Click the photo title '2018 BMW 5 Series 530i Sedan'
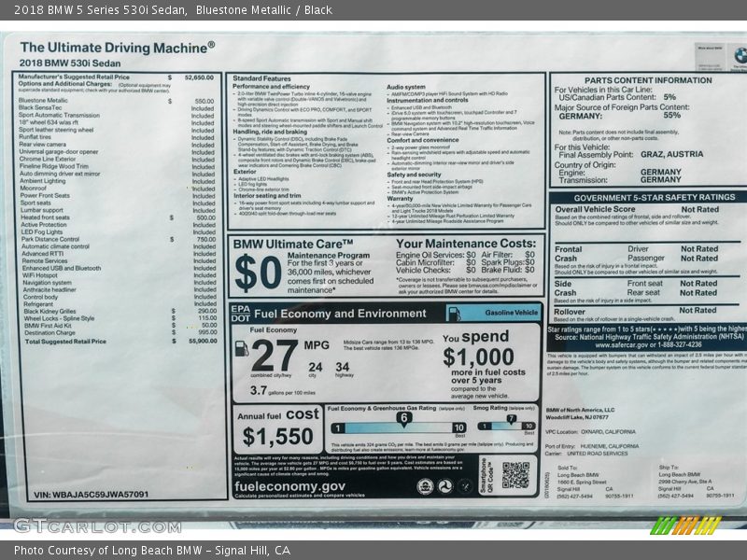The height and width of the screenshot is (560, 747). [x=100, y=9]
